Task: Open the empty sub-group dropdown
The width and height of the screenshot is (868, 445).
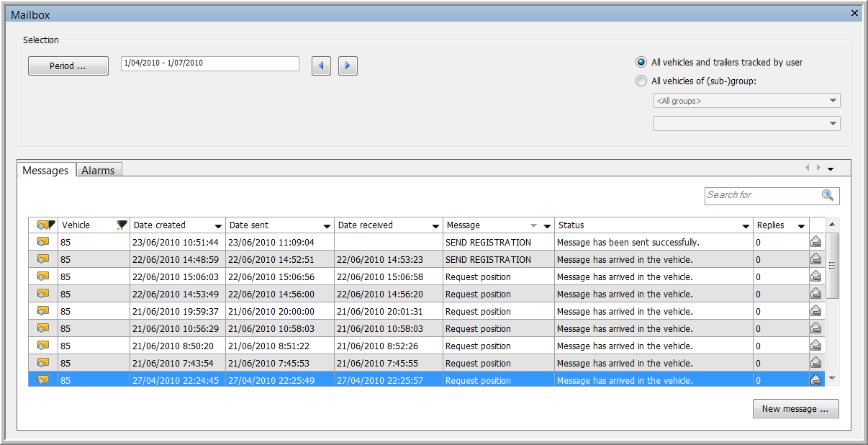Action: pyautogui.click(x=833, y=124)
